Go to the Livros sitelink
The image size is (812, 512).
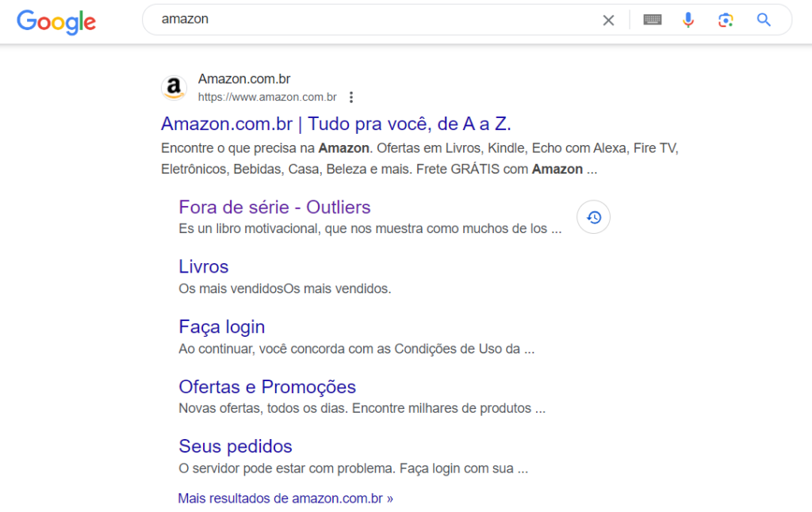(x=204, y=266)
